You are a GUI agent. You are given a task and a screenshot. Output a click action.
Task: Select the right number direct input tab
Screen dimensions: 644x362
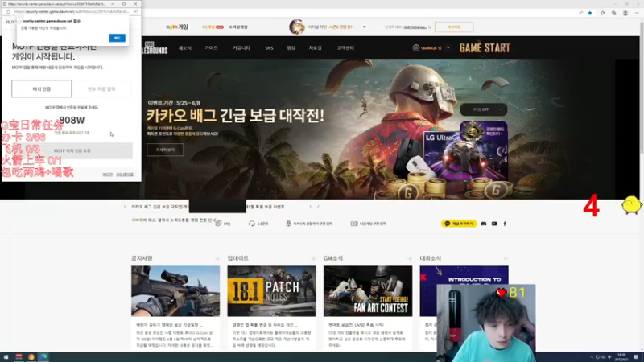pyautogui.click(x=101, y=88)
